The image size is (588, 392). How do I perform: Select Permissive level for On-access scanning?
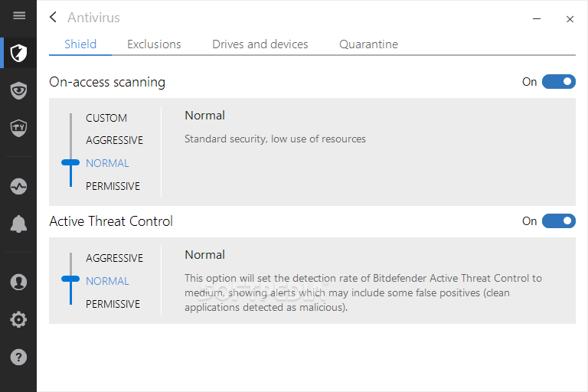tap(113, 186)
